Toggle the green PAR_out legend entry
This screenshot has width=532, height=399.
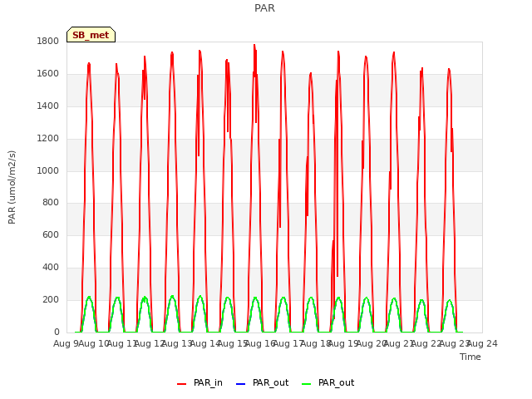pos(328,382)
